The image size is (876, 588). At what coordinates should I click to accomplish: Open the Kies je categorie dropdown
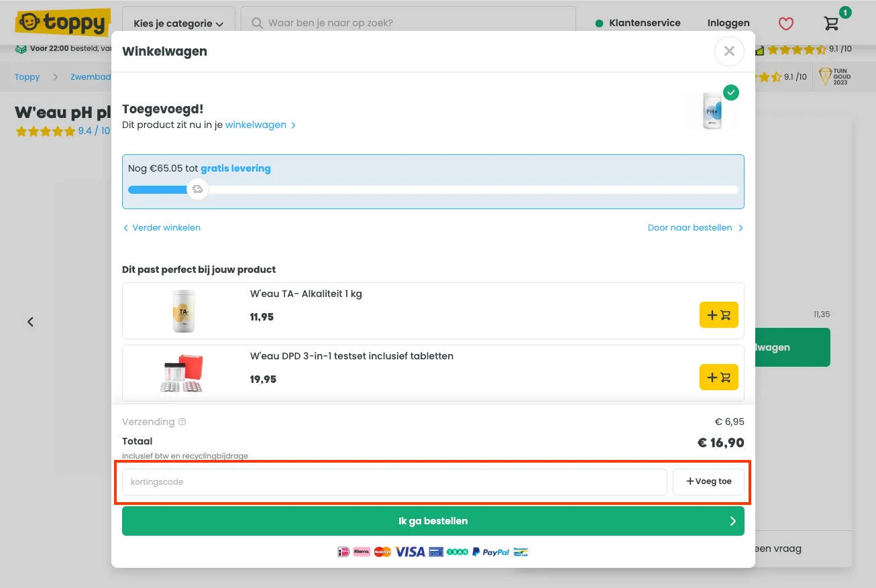pos(178,23)
